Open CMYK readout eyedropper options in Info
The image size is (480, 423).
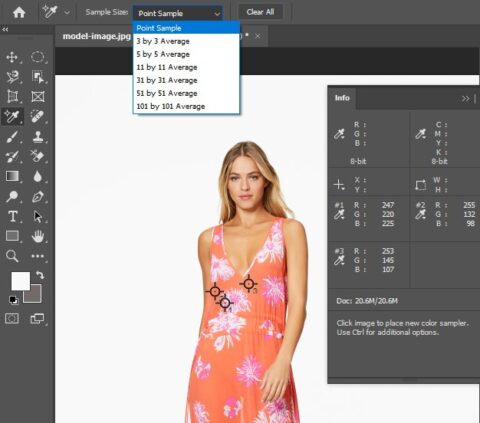point(421,134)
